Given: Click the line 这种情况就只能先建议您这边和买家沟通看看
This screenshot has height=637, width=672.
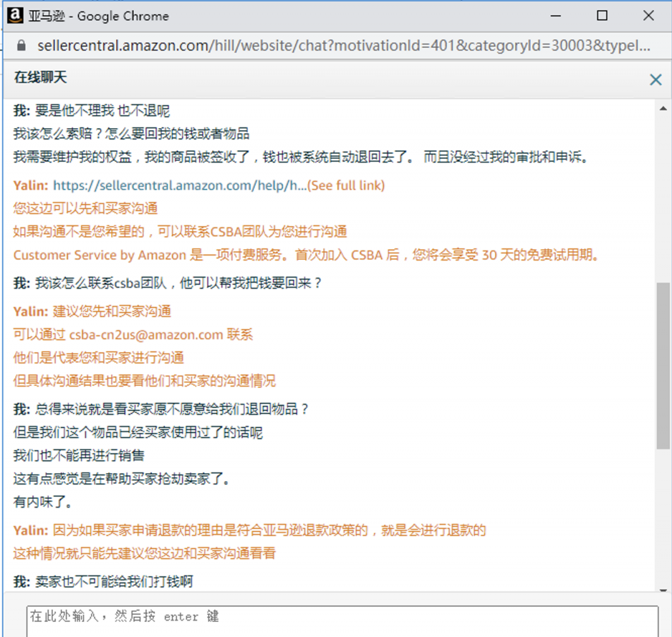Looking at the screenshot, I should [145, 554].
